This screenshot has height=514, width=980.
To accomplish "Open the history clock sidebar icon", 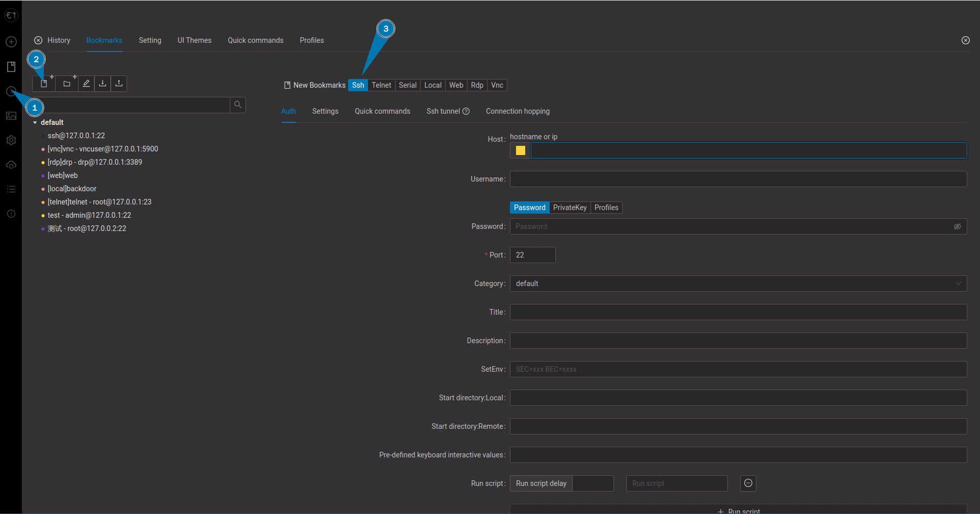I will (x=11, y=91).
